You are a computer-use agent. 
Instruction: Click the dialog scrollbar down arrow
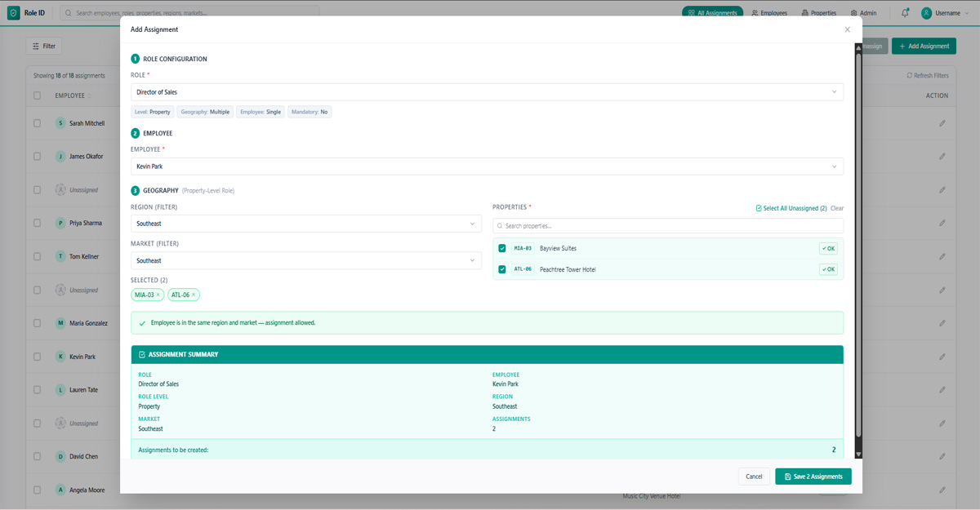[858, 454]
